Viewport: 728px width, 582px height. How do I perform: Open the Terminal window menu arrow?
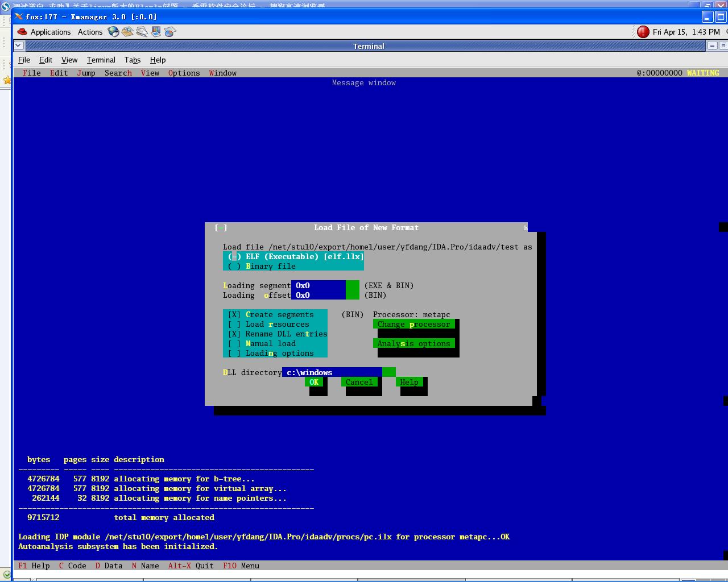18,45
